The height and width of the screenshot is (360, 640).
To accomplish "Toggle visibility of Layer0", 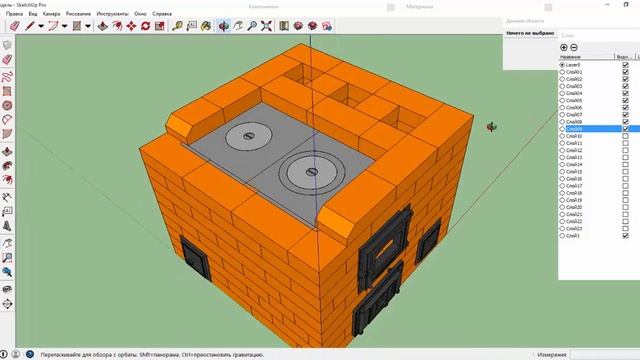I will tap(625, 65).
